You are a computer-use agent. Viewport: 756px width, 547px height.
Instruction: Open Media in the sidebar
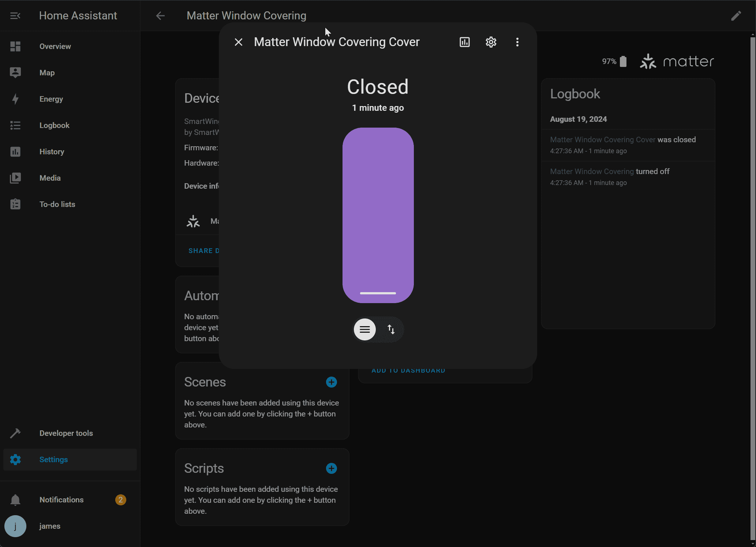(50, 178)
